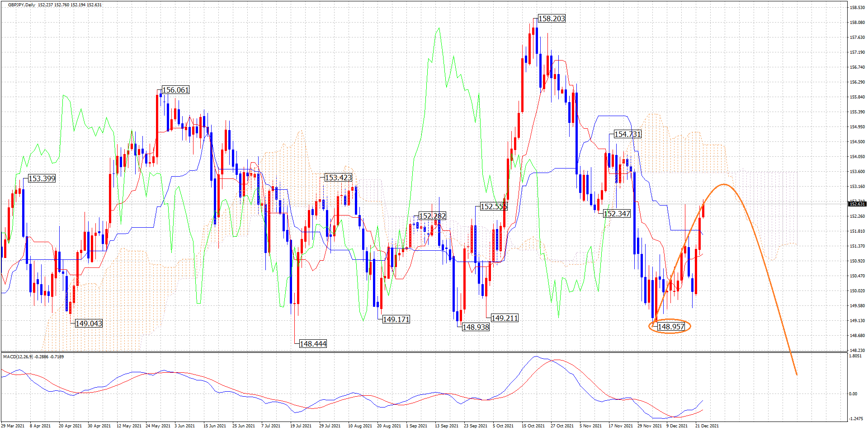Click the 148.938 price label

tap(476, 327)
